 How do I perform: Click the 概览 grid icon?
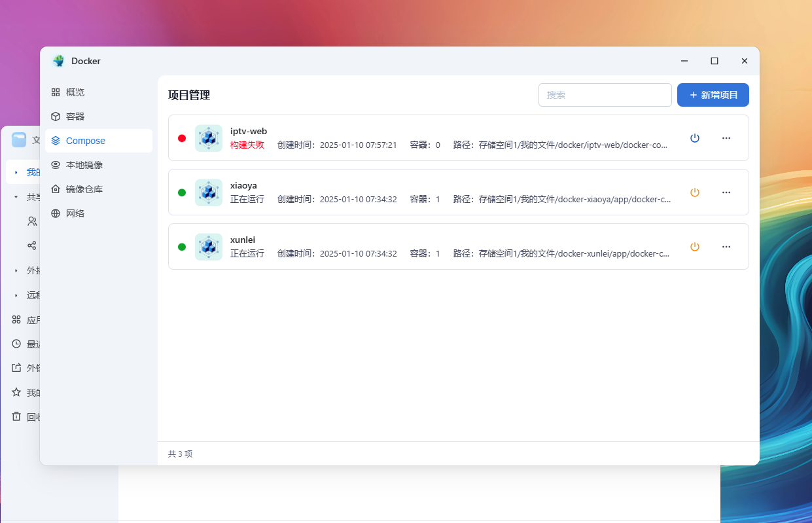56,92
